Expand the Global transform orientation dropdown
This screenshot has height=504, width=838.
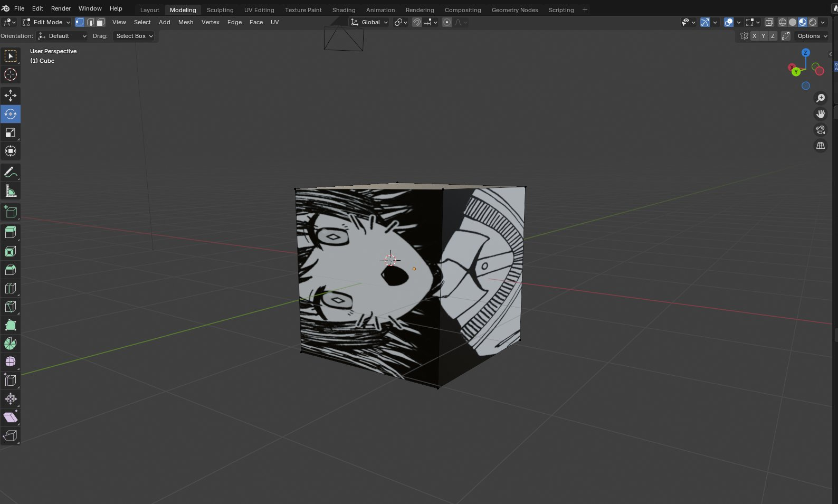pyautogui.click(x=370, y=22)
